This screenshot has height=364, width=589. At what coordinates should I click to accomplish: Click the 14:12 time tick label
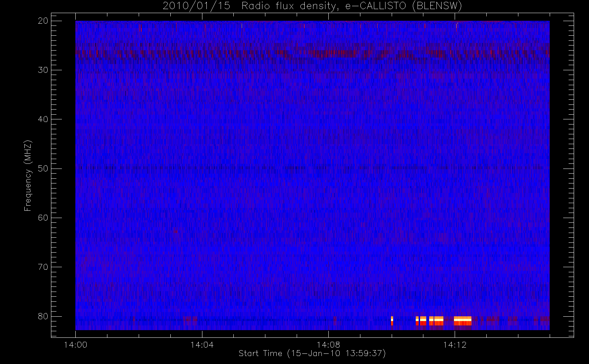click(455, 345)
